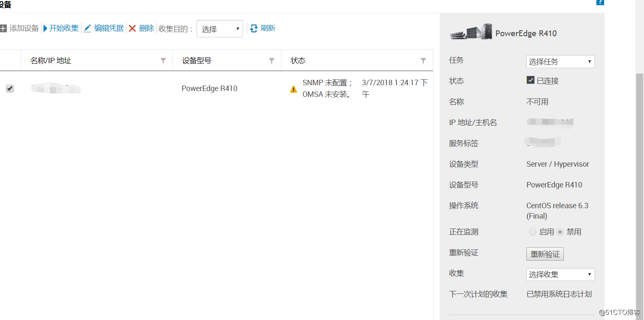Image resolution: width=644 pixels, height=320 pixels.
Task: Open filter for 状态 column
Action: coord(423,61)
